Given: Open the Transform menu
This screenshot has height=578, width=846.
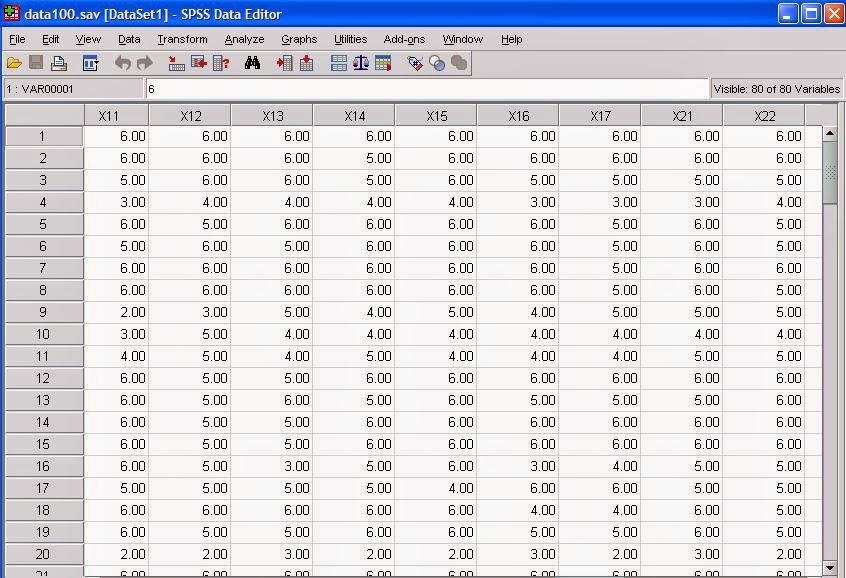Looking at the screenshot, I should (182, 39).
